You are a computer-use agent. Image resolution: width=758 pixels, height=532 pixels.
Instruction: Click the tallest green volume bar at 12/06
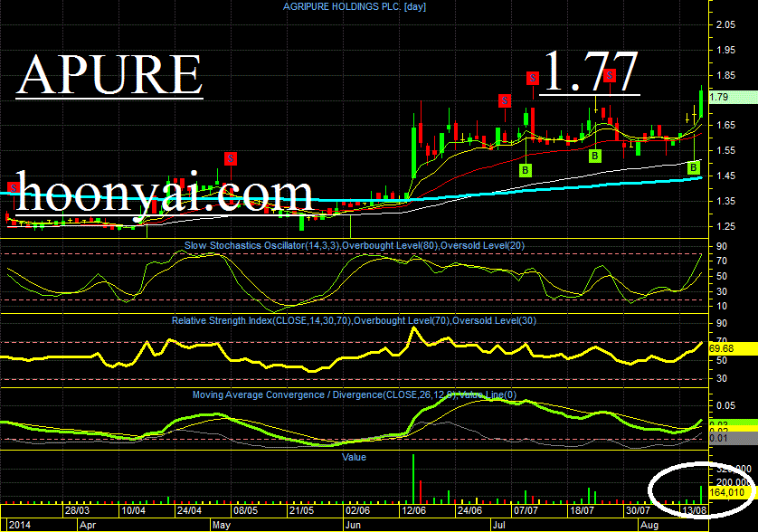tap(413, 479)
